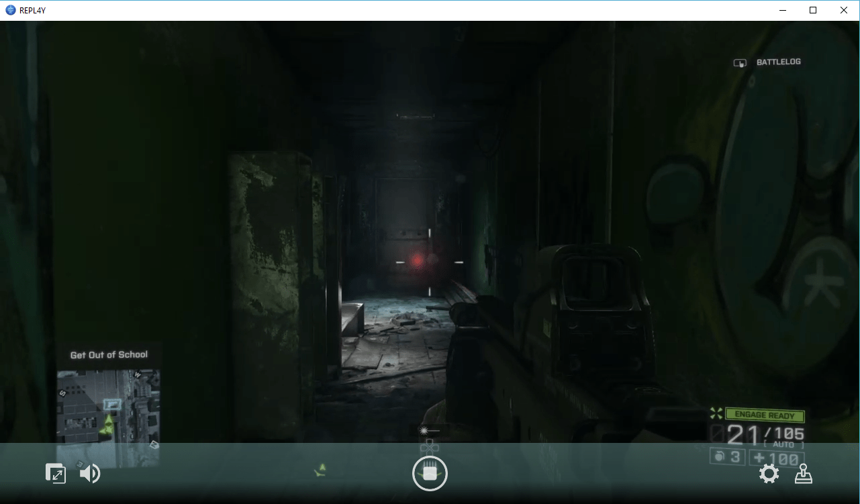Toggle fullscreen mode for the stream
860x504 pixels.
pos(55,474)
